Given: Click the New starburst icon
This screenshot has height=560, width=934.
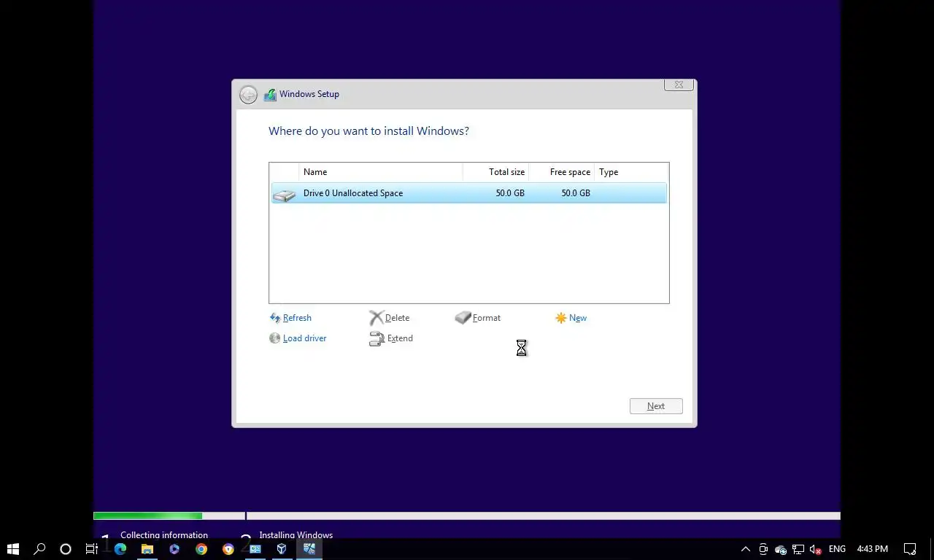Looking at the screenshot, I should [x=560, y=318].
